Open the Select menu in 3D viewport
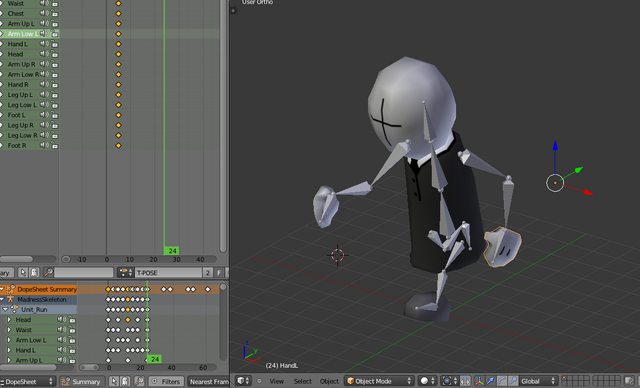This screenshot has height=388, width=640. coord(302,381)
